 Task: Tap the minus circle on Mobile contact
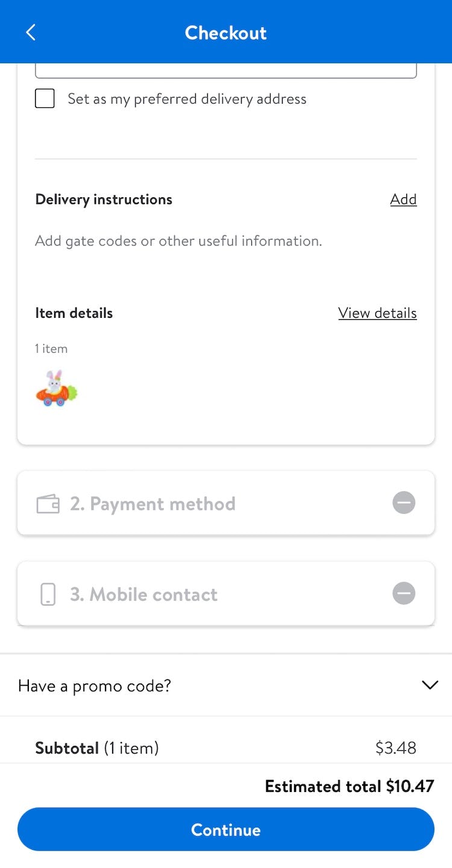click(x=404, y=594)
